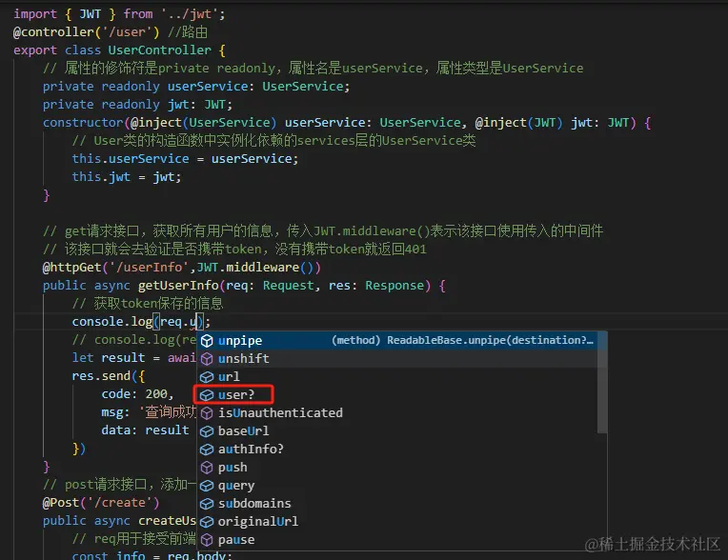Viewport: 728px width, 560px height.
Task: Click the property icon beside url
Action: 207,377
